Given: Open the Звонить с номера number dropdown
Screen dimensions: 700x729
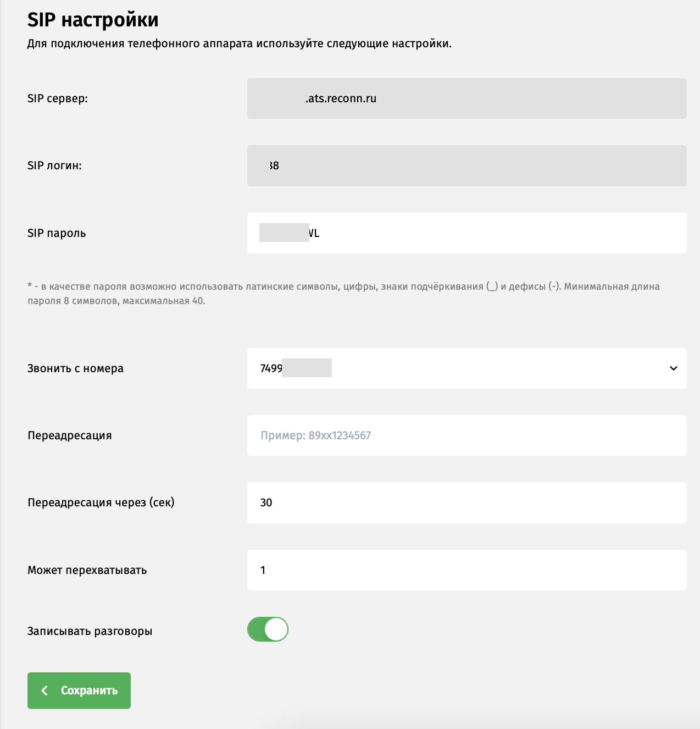Looking at the screenshot, I should click(x=466, y=368).
